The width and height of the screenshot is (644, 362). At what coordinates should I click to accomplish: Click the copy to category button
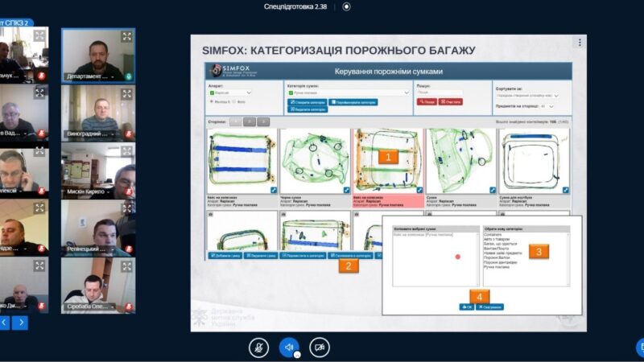pyautogui.click(x=351, y=255)
